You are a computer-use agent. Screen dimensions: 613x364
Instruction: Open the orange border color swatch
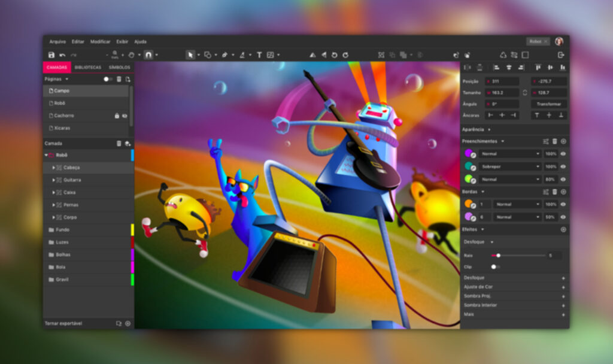[x=468, y=204]
